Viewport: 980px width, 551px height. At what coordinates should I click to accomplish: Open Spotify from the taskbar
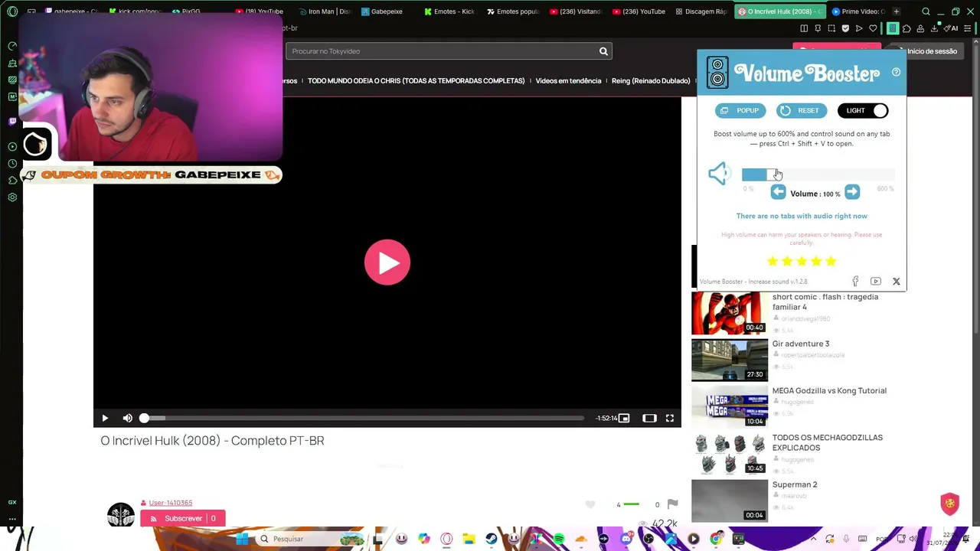click(559, 539)
